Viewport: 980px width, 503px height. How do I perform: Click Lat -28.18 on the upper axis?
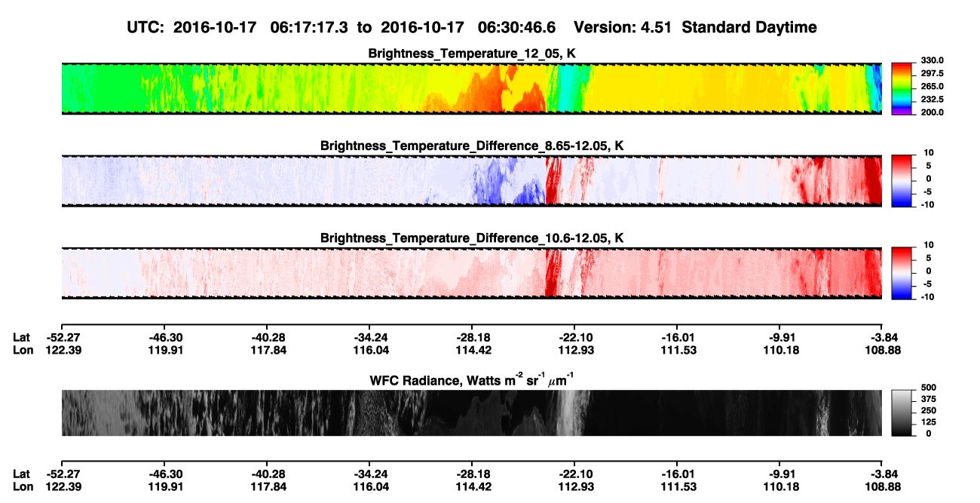472,338
